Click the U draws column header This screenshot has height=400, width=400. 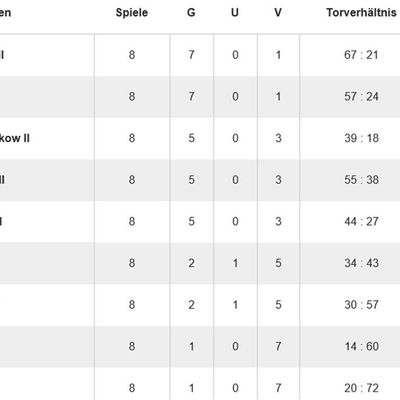pos(235,13)
